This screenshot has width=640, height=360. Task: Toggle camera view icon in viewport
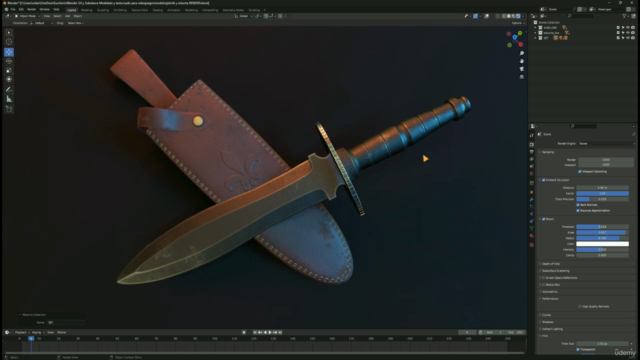coord(522,69)
